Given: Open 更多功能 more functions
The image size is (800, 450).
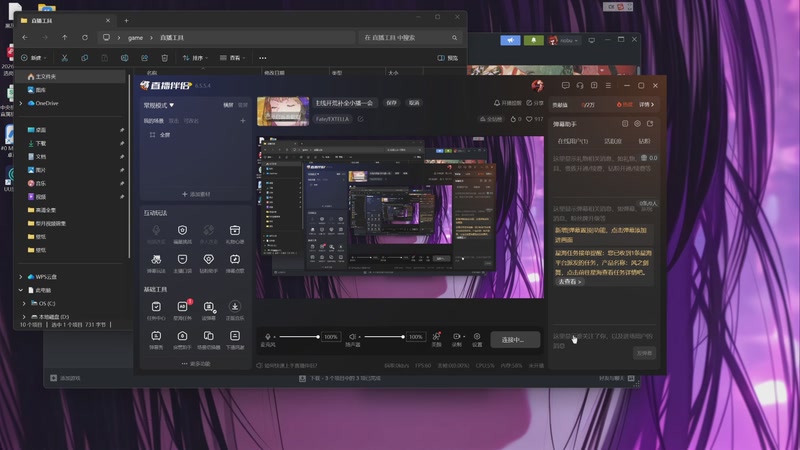Looking at the screenshot, I should pyautogui.click(x=196, y=363).
